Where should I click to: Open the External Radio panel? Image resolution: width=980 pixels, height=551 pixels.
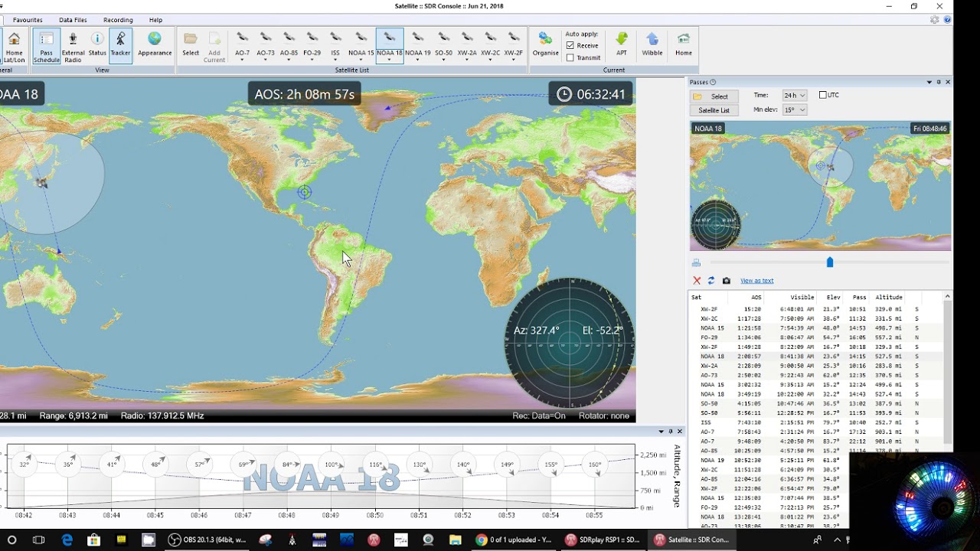tap(73, 47)
